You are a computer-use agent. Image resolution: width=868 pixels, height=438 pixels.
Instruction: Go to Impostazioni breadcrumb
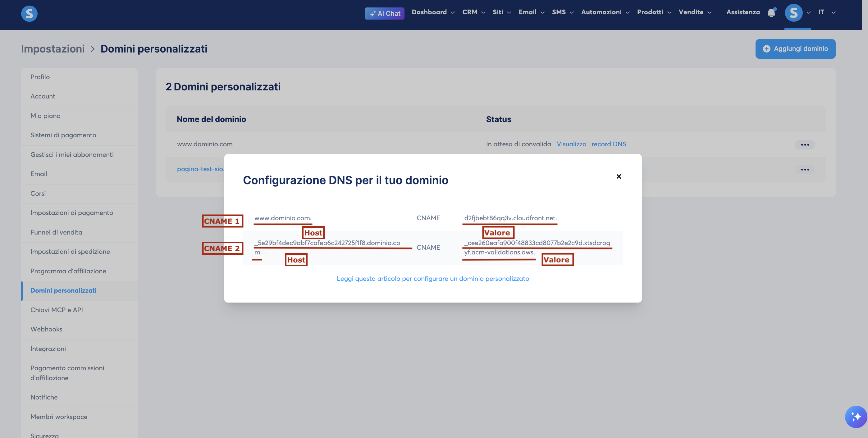53,49
